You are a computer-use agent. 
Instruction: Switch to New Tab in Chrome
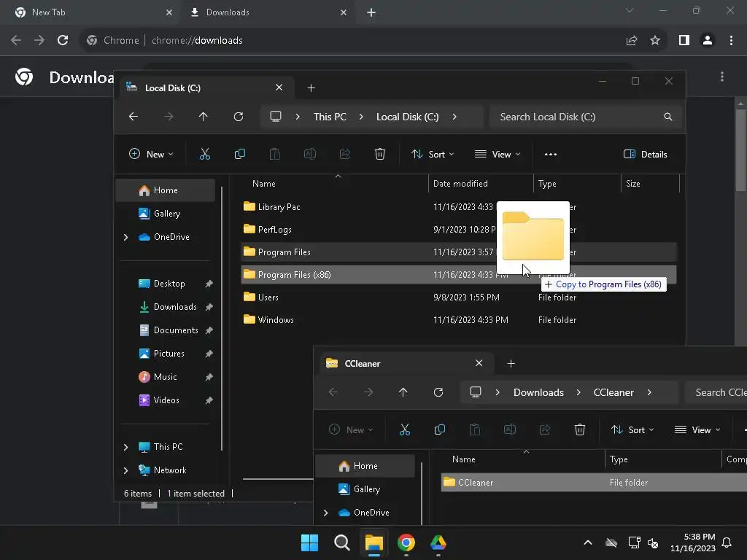(x=90, y=12)
